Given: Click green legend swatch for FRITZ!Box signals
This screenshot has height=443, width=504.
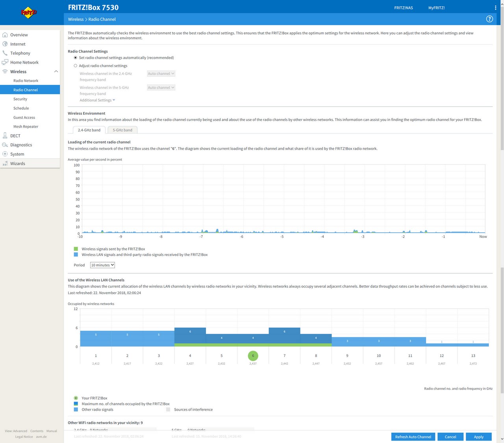Looking at the screenshot, I should 76,249.
